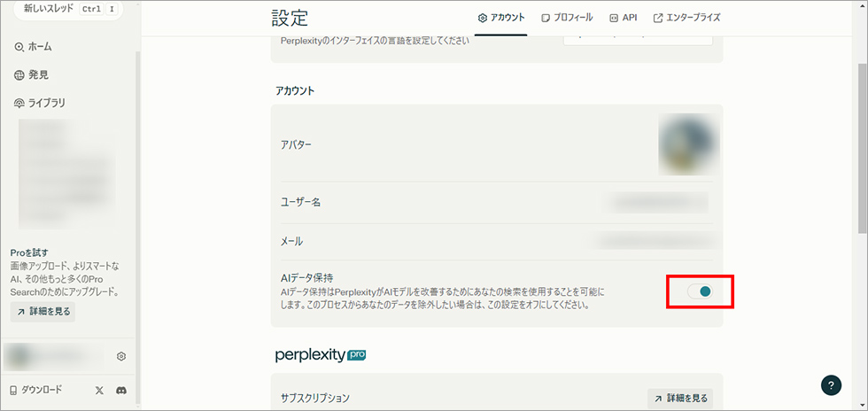Open the ライブラリ library section
This screenshot has width=868, height=411.
(x=40, y=103)
